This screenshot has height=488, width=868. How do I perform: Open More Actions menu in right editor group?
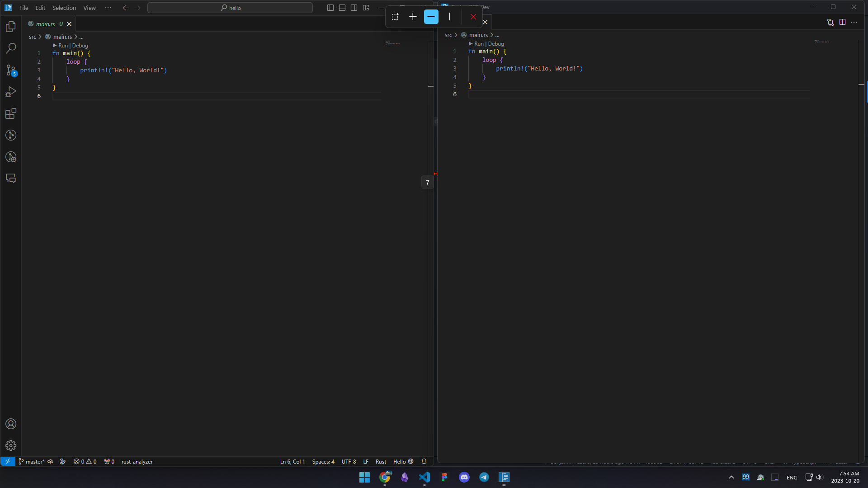855,22
